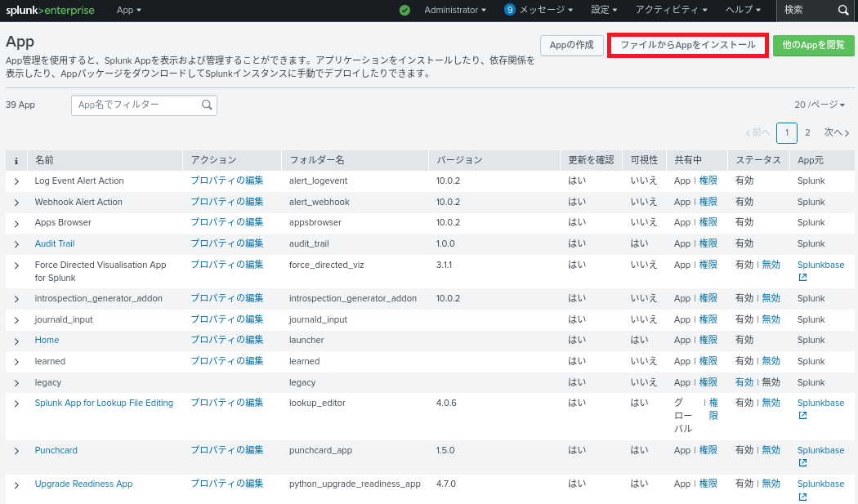Disable the journald_input app
Image resolution: width=858 pixels, height=504 pixels.
click(x=771, y=319)
